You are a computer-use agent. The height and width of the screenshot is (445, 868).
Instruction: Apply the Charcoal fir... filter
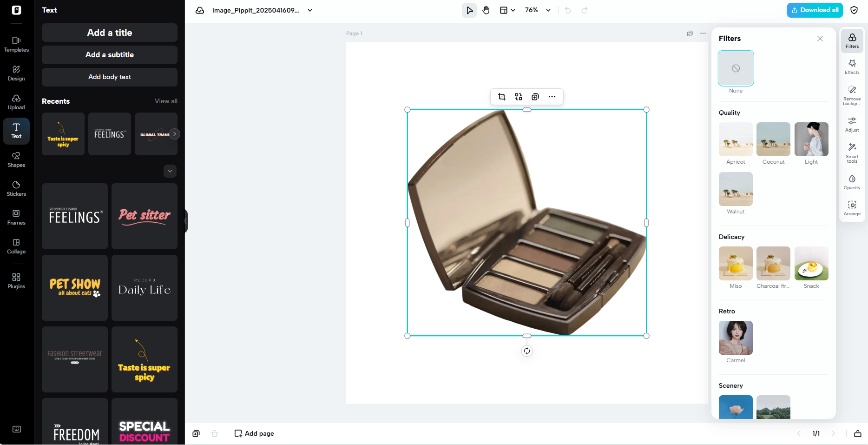tap(774, 263)
